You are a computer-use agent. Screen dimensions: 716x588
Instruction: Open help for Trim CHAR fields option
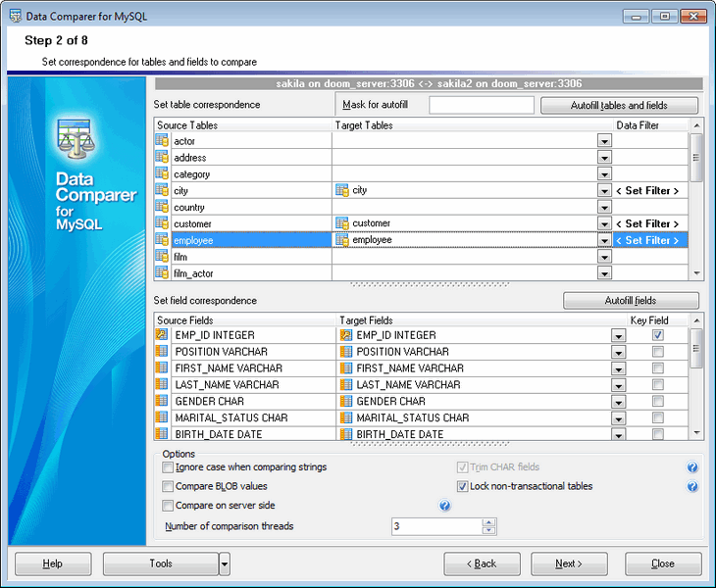point(692,467)
